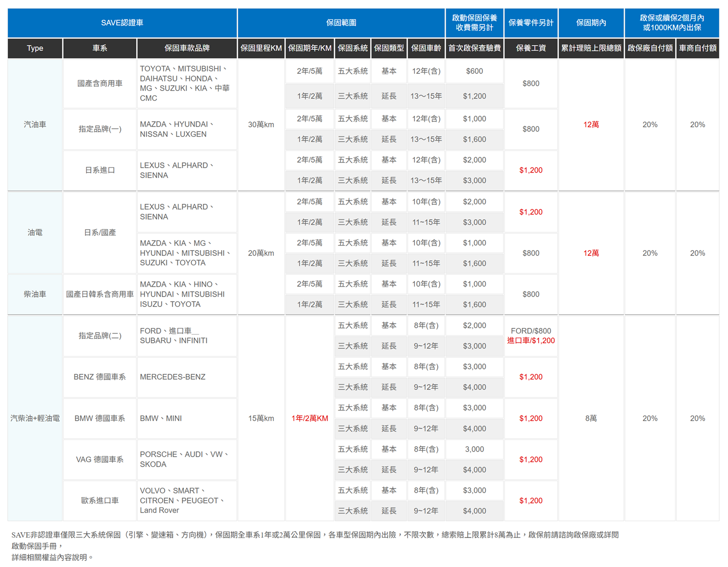
Task: Click the 保固範圍 header cell
Action: 341,23
